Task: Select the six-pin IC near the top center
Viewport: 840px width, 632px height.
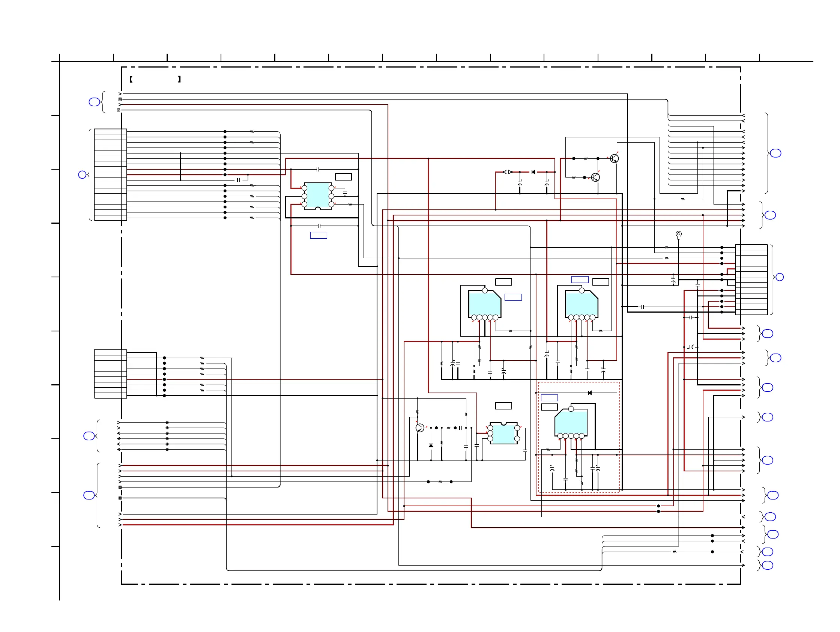Action: [317, 196]
